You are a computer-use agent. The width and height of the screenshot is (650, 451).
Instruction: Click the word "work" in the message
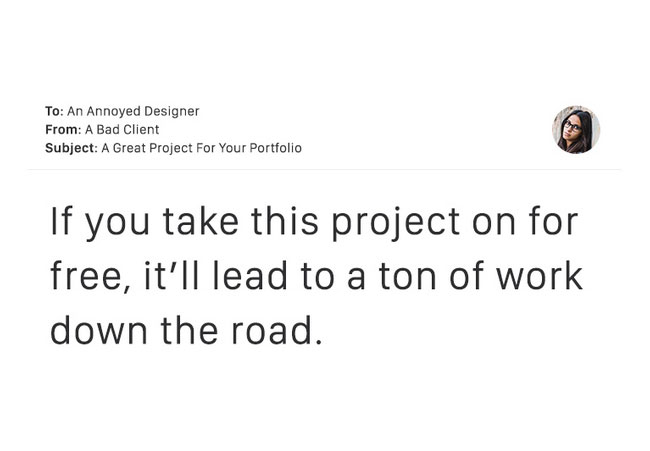pyautogui.click(x=540, y=276)
